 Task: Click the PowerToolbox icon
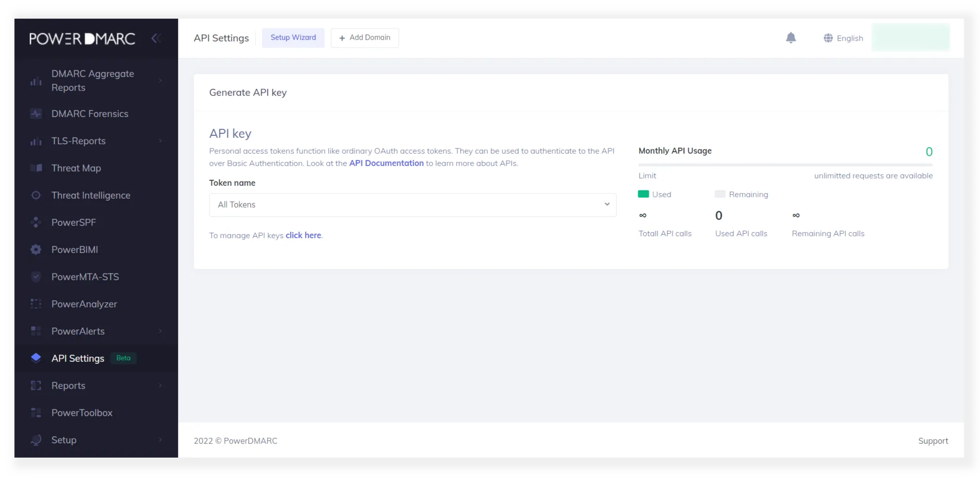click(36, 413)
